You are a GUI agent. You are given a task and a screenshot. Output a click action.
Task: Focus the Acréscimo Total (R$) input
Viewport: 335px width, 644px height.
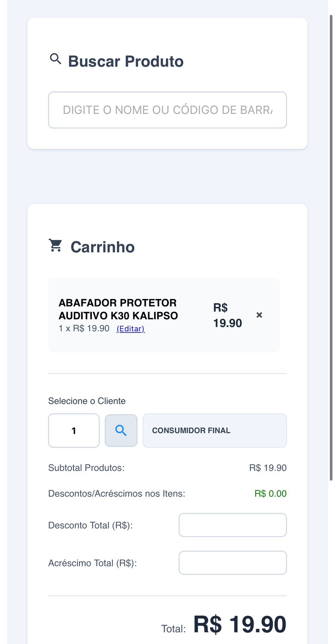232,563
